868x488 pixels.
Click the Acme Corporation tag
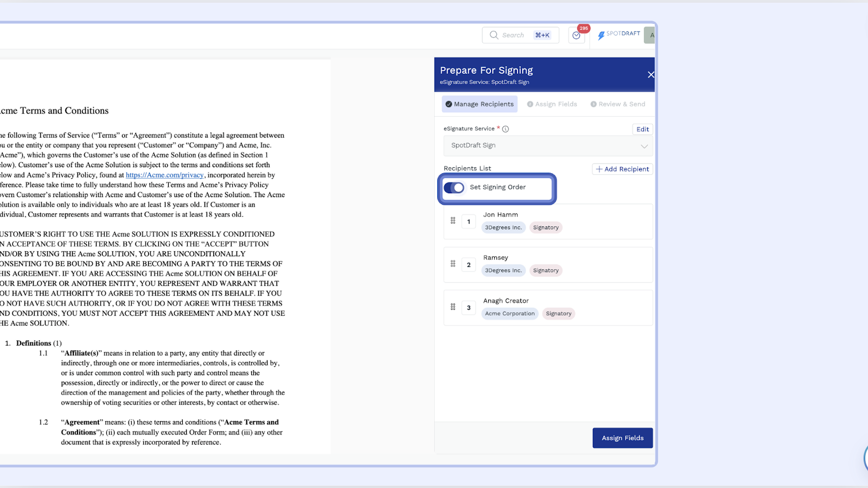point(510,314)
